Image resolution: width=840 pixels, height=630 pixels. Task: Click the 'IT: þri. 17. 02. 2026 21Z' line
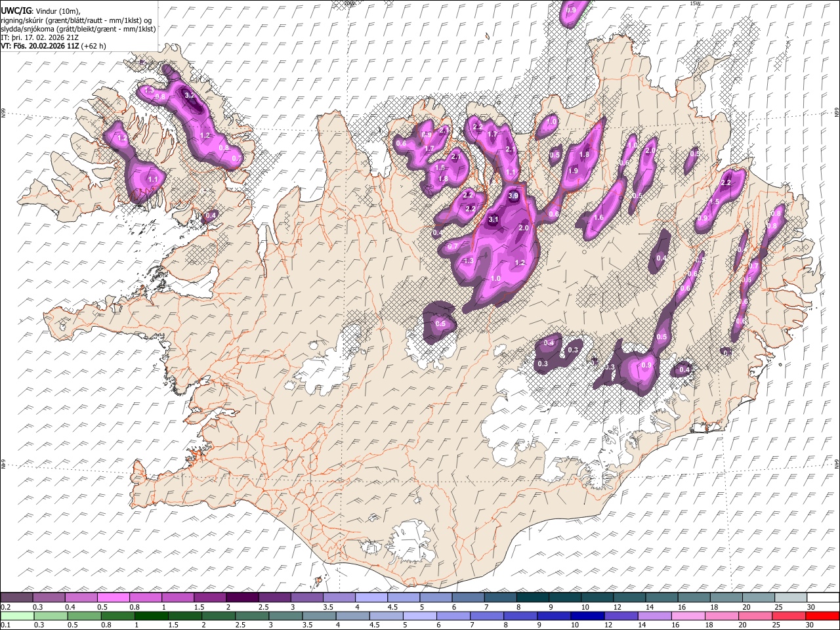point(40,37)
